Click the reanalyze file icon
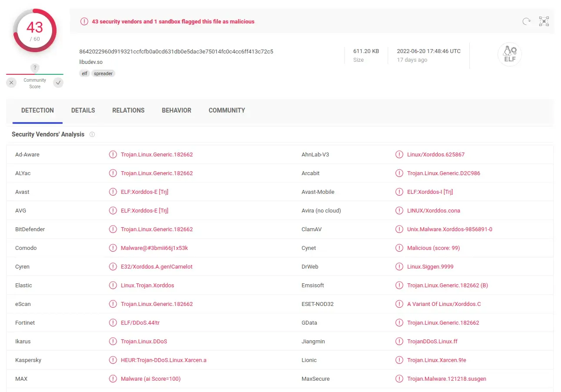561x392 pixels. tap(526, 21)
